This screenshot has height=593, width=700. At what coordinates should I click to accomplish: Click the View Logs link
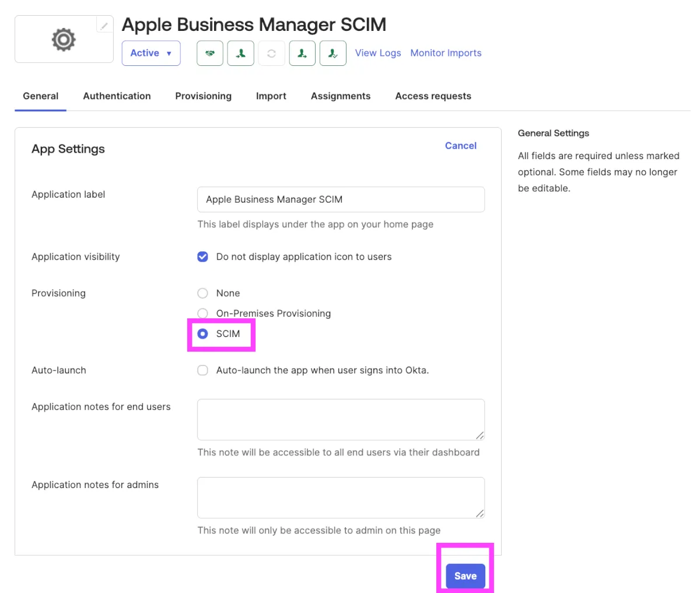tap(378, 53)
